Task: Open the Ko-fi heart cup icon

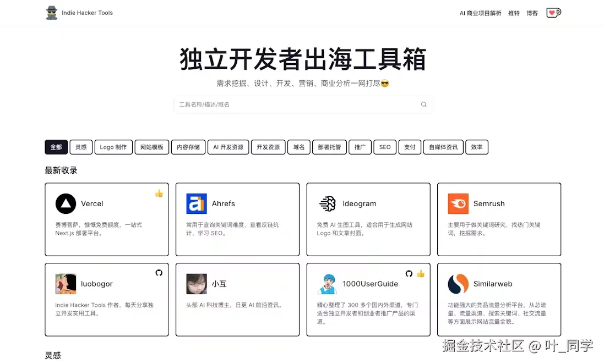Action: click(553, 13)
